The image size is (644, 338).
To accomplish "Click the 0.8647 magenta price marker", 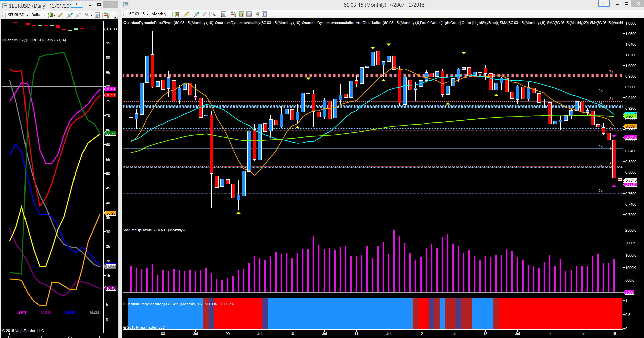I will pyautogui.click(x=630, y=137).
